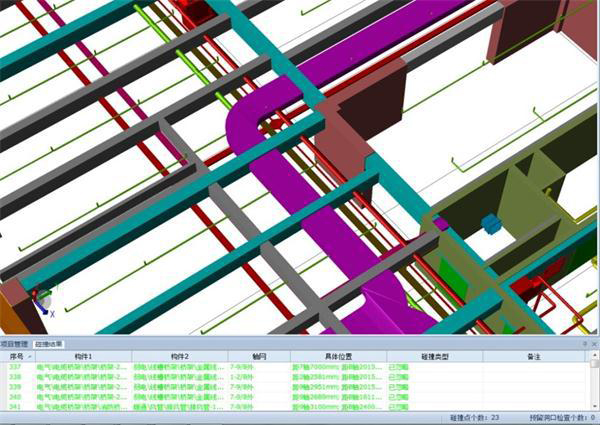This screenshot has width=600, height=425.
Task: Click the 具体位置 cell in row 339
Action: 337,387
